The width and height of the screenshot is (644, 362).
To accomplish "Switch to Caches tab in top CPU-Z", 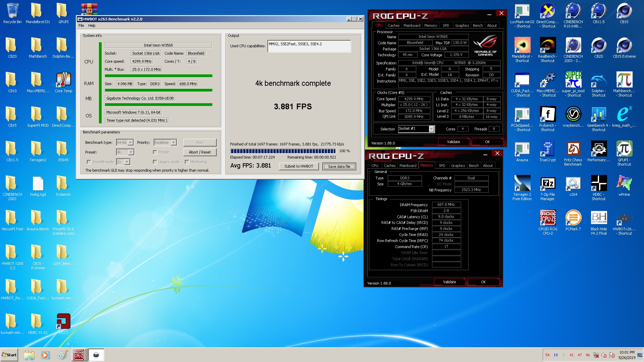I will point(393,25).
